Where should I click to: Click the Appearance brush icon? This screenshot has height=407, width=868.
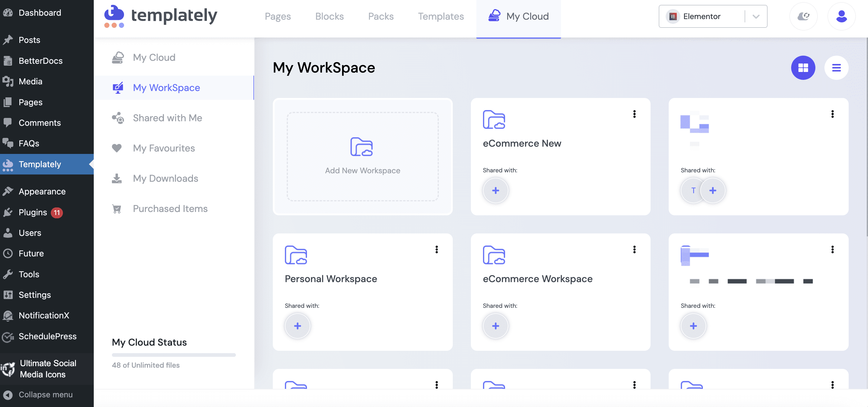coord(8,191)
